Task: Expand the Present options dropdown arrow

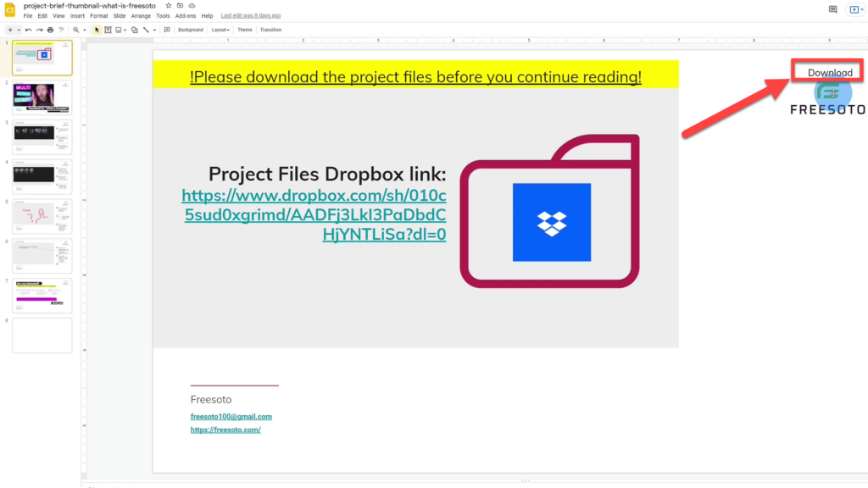Action: [862, 9]
